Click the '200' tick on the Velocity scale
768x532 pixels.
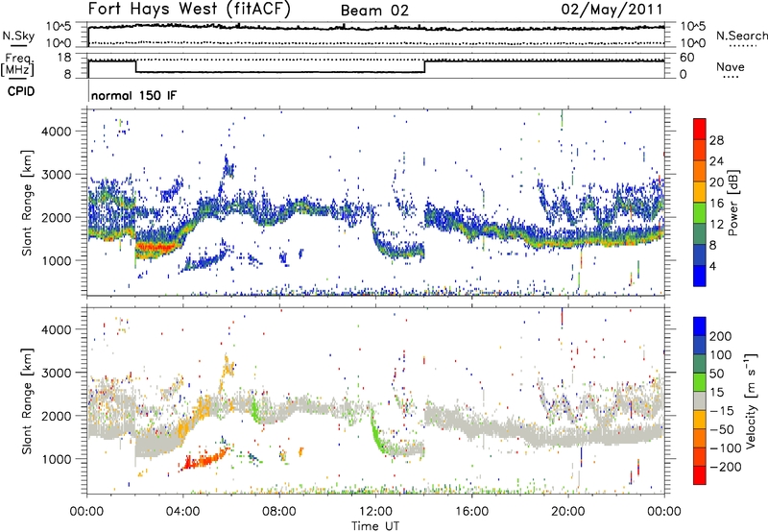click(721, 336)
